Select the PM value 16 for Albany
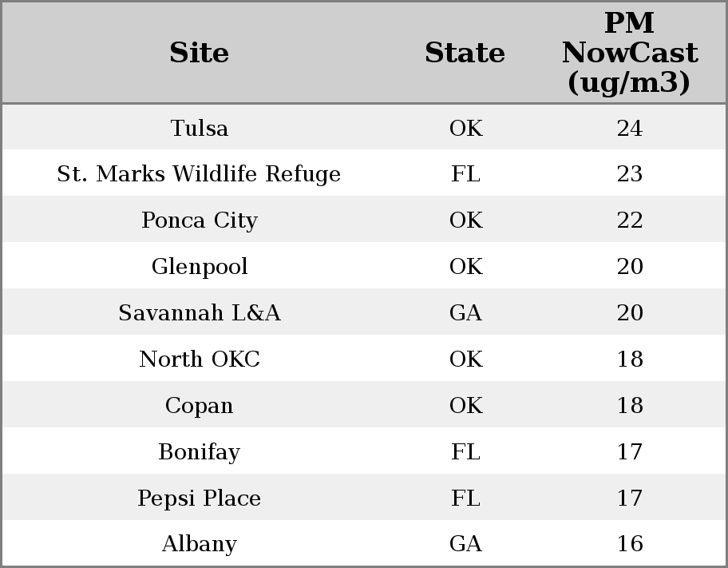This screenshot has width=728, height=568. [629, 544]
